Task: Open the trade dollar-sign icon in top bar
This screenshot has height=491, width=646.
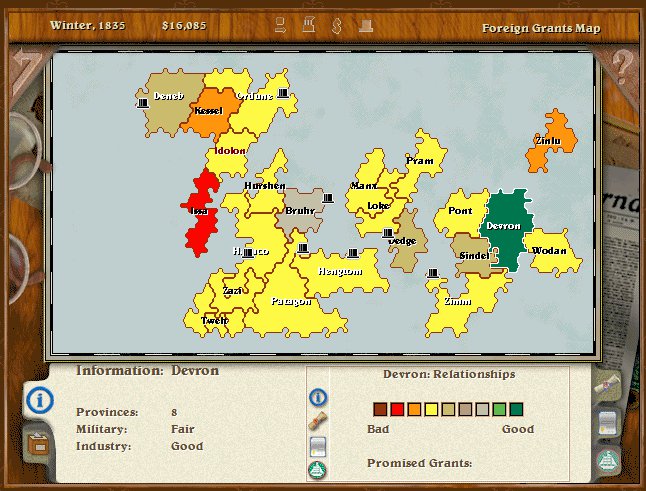Action: [x=337, y=26]
